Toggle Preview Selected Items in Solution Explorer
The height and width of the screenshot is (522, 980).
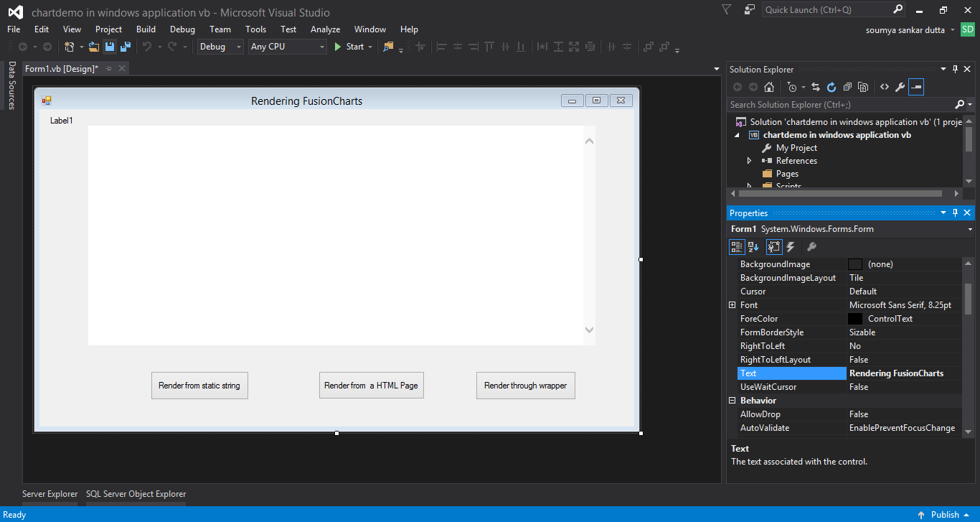pos(916,87)
